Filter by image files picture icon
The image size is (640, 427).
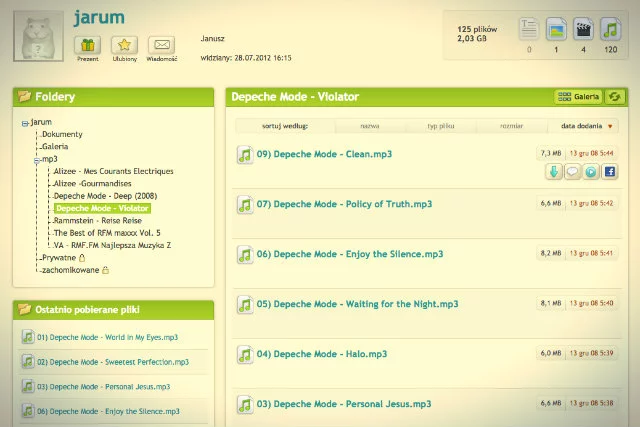(556, 29)
